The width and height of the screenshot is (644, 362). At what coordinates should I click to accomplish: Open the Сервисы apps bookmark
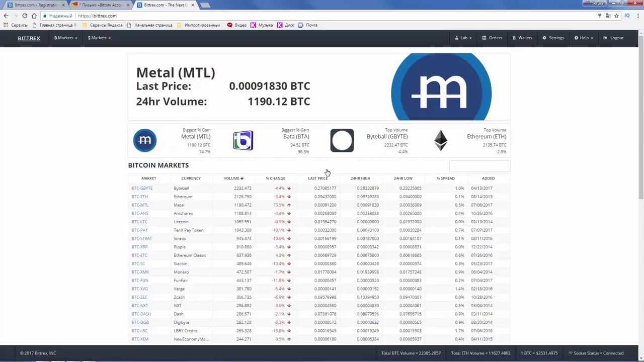click(x=16, y=25)
